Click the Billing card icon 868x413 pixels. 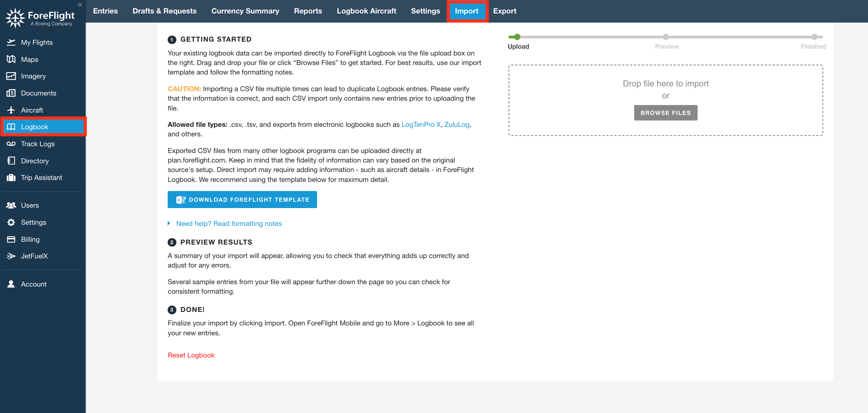(x=11, y=239)
